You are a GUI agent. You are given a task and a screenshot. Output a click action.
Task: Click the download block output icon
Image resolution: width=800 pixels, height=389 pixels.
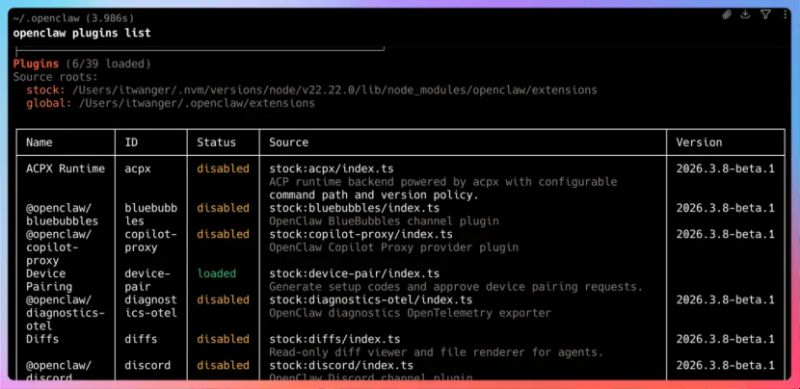coord(745,14)
